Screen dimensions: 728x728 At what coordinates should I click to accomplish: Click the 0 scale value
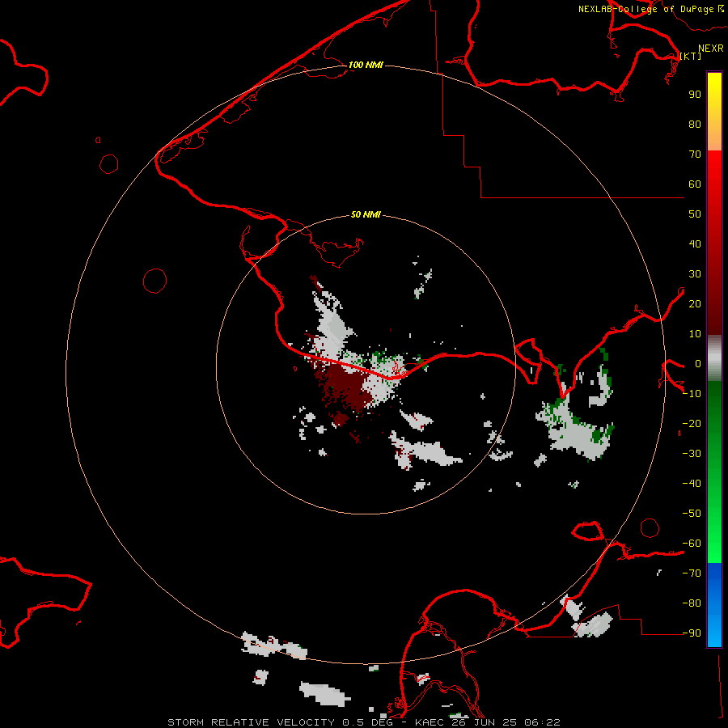[698, 364]
